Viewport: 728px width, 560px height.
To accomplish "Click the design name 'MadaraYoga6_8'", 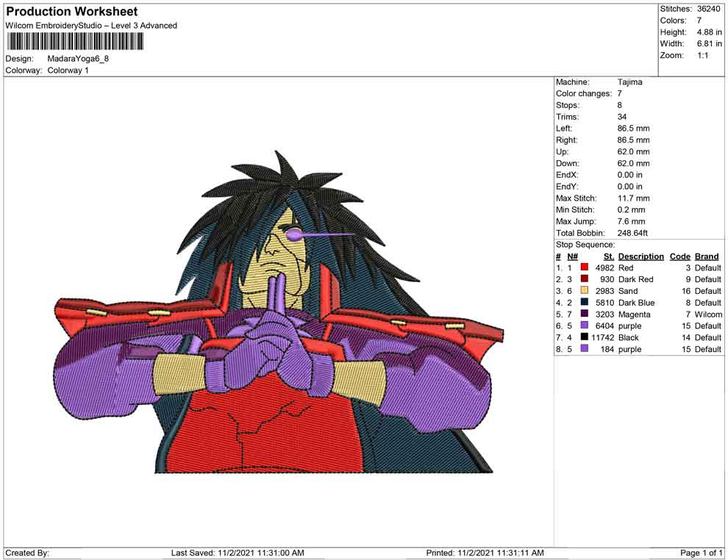I will click(x=78, y=59).
